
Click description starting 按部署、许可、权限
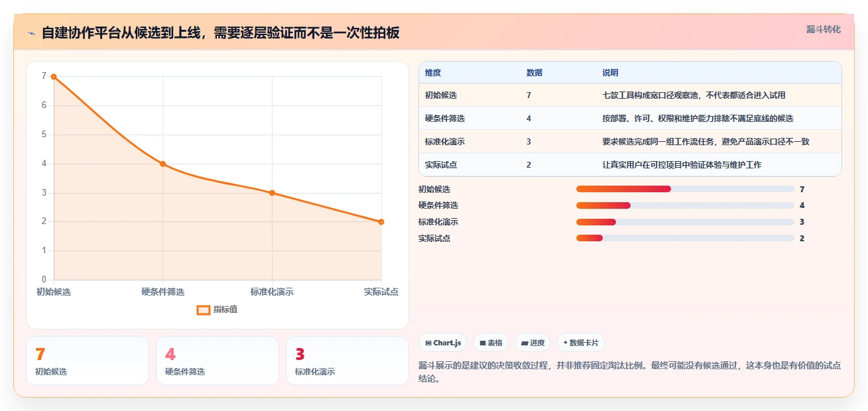coord(698,119)
